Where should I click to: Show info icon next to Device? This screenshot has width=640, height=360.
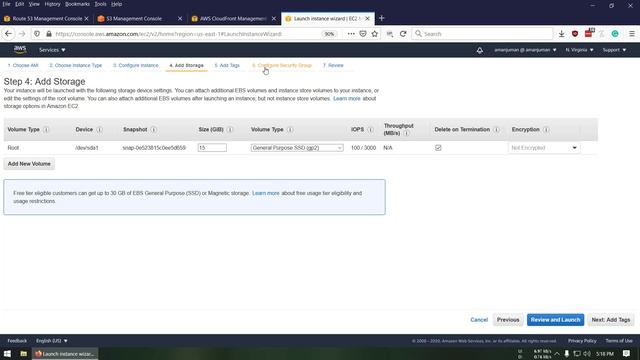(99, 129)
